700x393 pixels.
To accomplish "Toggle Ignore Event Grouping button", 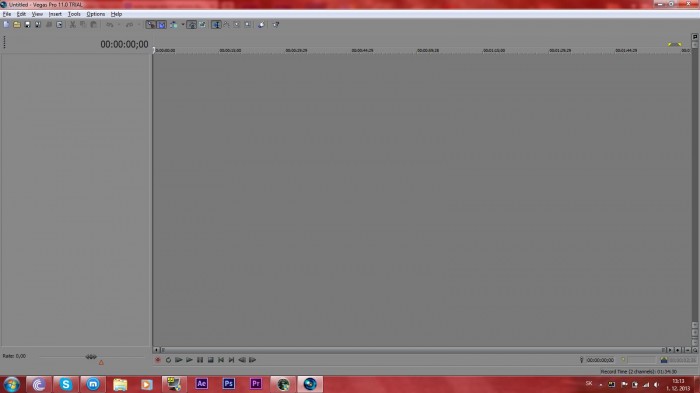I will point(202,25).
